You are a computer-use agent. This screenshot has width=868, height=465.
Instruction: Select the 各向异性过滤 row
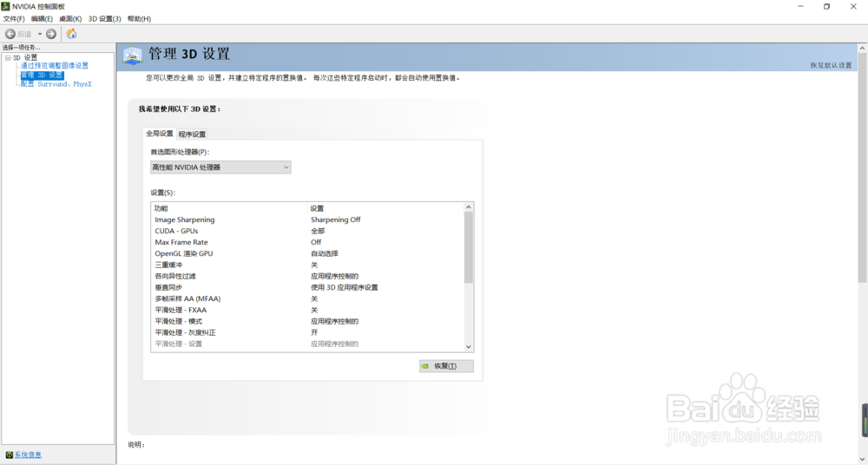pyautogui.click(x=308, y=276)
